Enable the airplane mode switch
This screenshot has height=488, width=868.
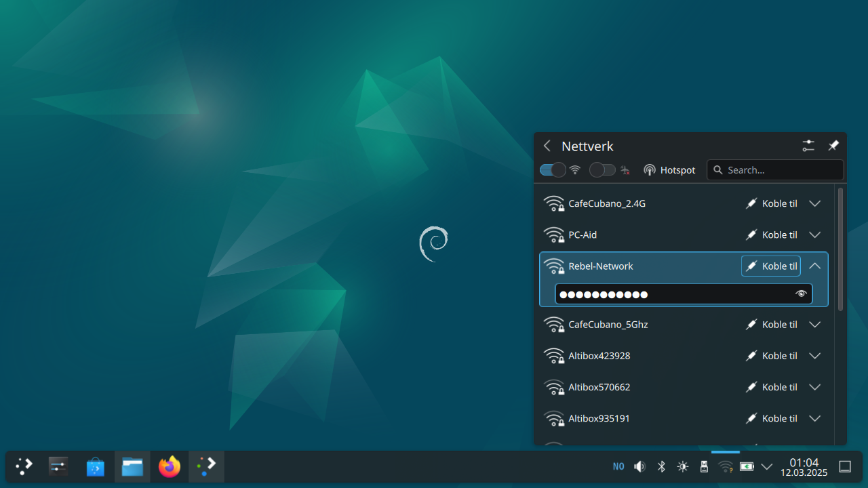[x=602, y=170]
